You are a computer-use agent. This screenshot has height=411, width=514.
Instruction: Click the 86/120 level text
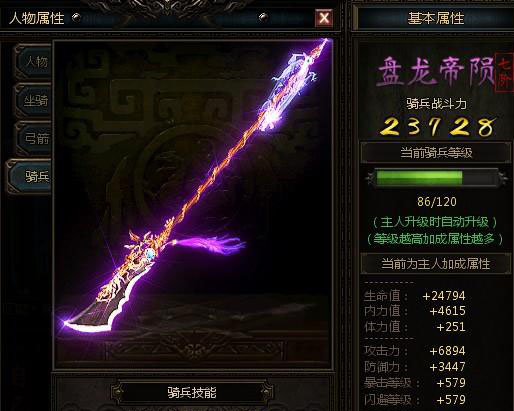click(437, 202)
